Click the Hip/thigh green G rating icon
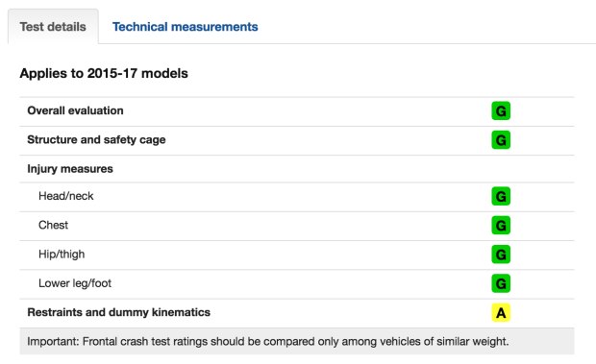 click(x=501, y=255)
